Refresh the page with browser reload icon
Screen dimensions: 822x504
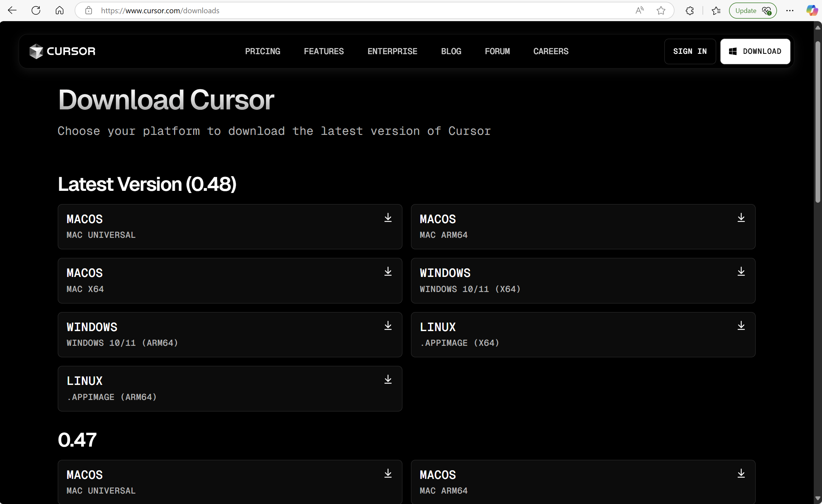[x=36, y=10]
